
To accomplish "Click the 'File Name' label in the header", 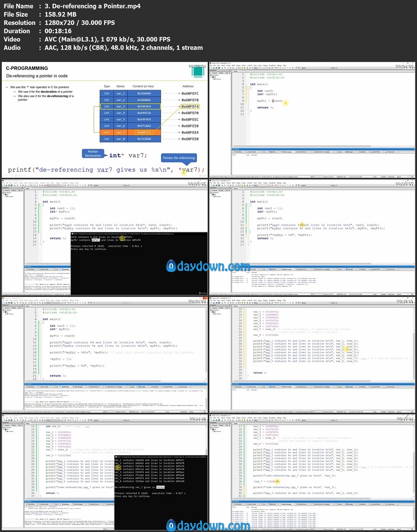I will 18,6.
